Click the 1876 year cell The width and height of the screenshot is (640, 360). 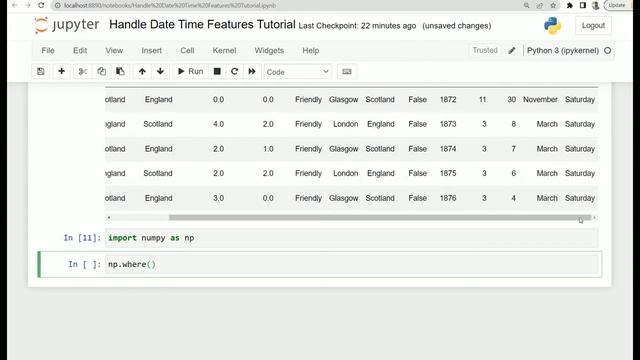pyautogui.click(x=448, y=198)
